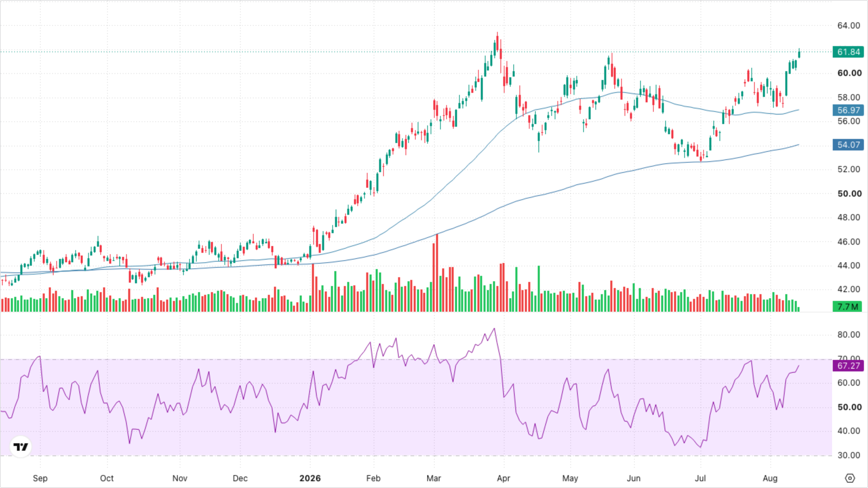
Task: Click the moving average label 54.07
Action: (x=848, y=145)
